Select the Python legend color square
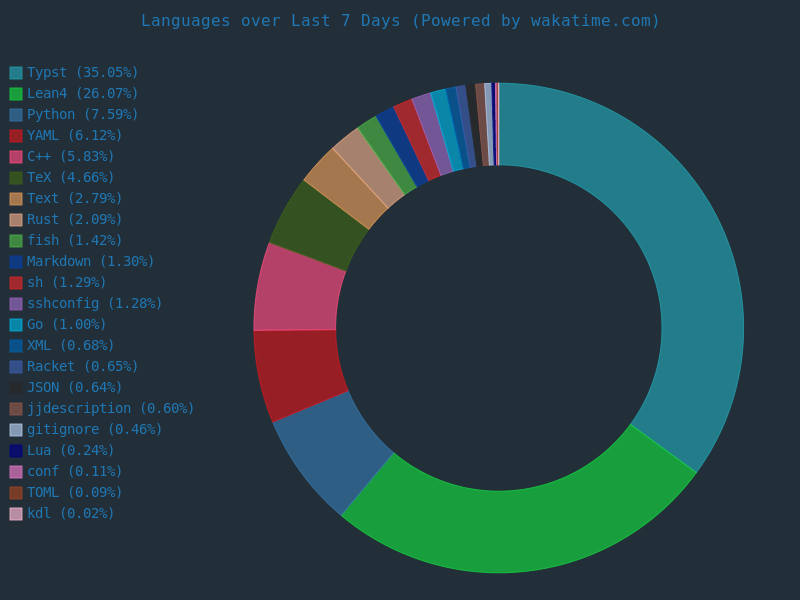Viewport: 800px width, 600px height. click(x=16, y=115)
